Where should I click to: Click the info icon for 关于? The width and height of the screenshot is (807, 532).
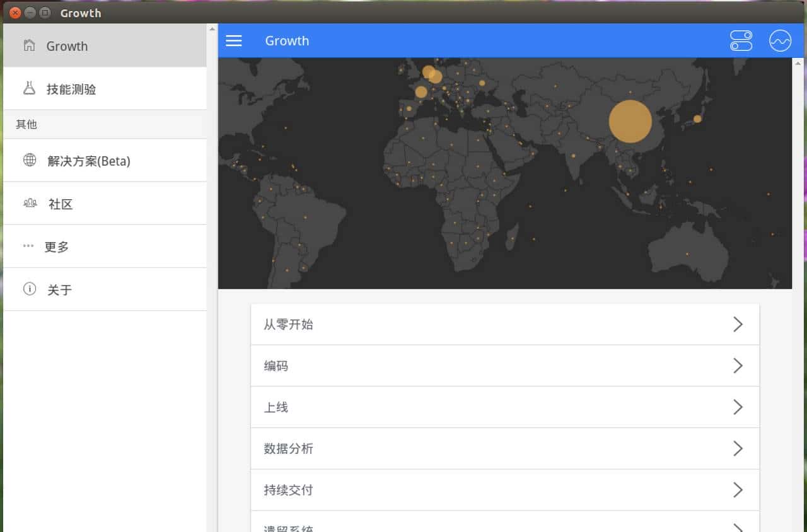click(x=30, y=289)
